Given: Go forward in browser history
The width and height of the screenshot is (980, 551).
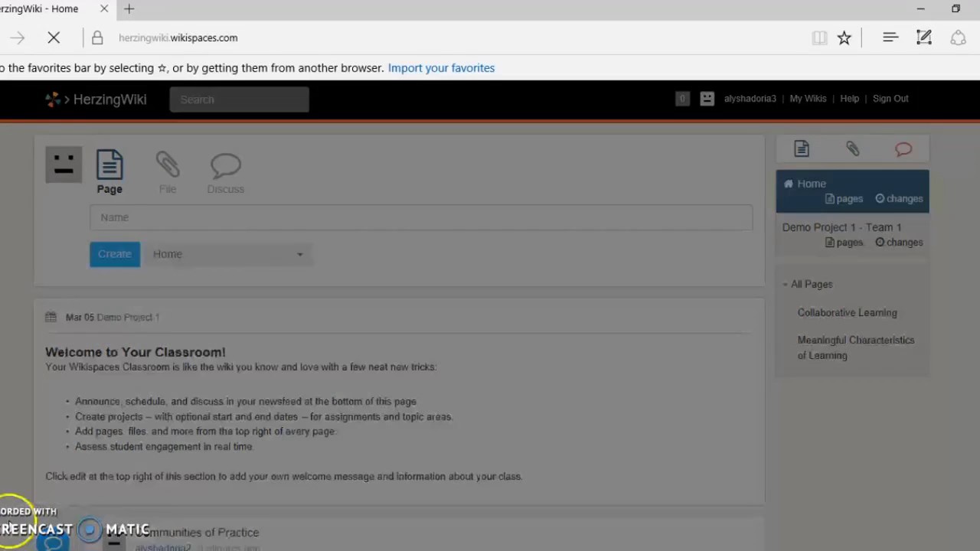Looking at the screenshot, I should pyautogui.click(x=18, y=37).
